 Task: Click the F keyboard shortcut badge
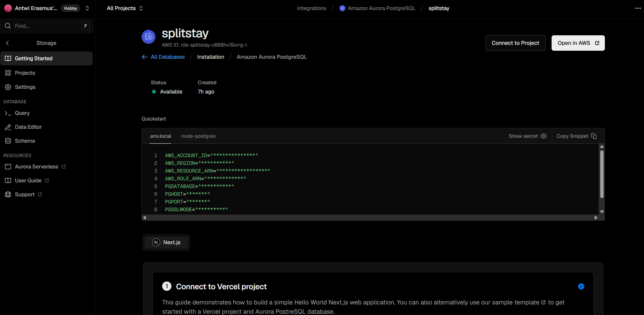click(x=86, y=26)
